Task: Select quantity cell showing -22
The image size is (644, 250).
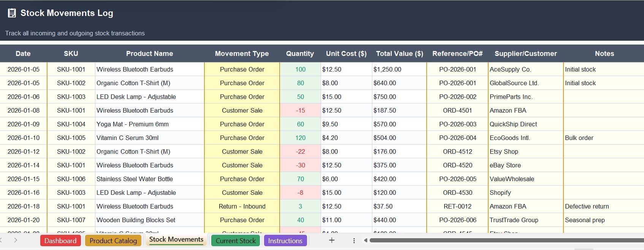Action: click(x=300, y=151)
